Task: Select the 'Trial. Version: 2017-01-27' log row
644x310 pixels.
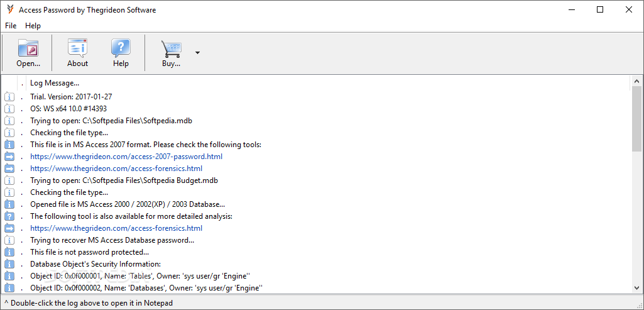Action: [x=316, y=97]
